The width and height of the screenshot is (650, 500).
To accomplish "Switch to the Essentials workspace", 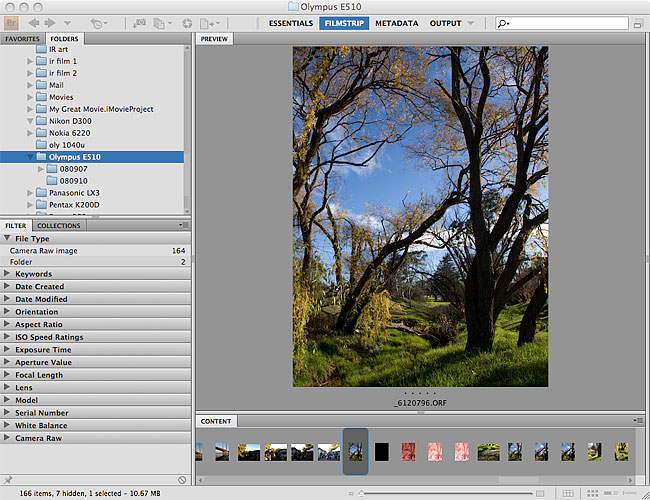I will point(291,23).
